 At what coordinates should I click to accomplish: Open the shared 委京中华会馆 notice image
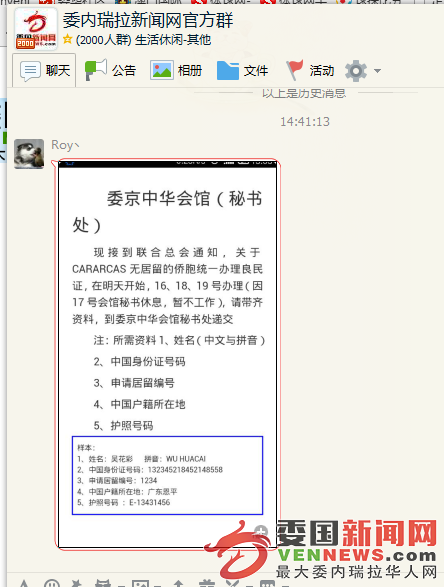click(167, 354)
